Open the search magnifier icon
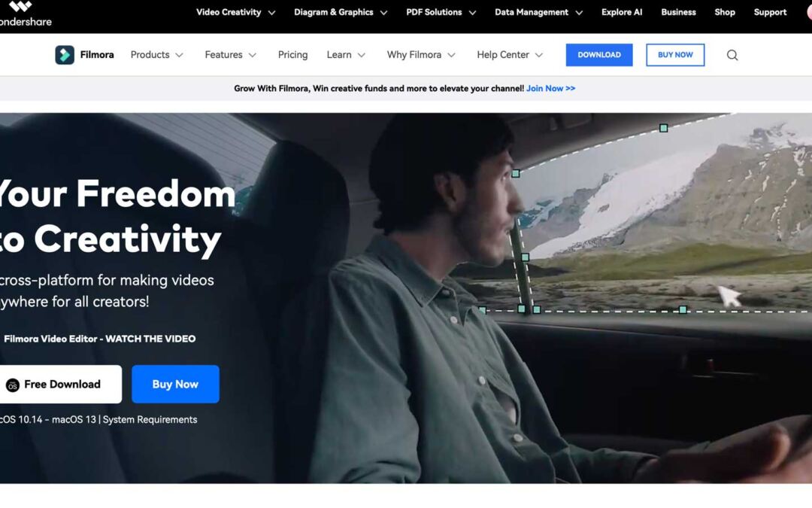Viewport: 812px width, 508px height. pos(732,55)
